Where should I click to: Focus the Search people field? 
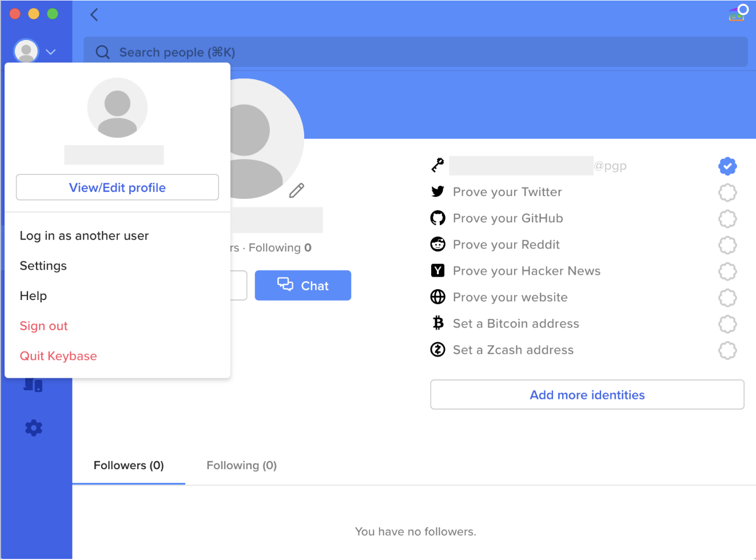point(415,53)
